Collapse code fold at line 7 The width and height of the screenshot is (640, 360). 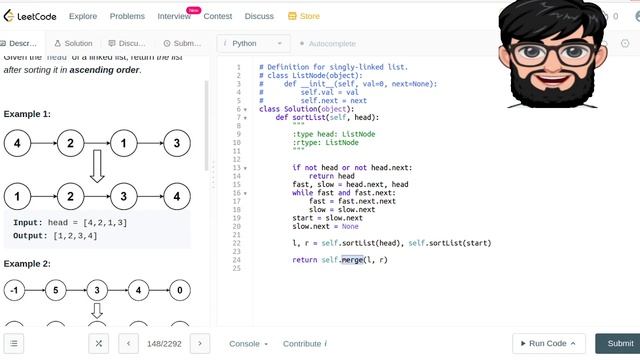pos(245,118)
